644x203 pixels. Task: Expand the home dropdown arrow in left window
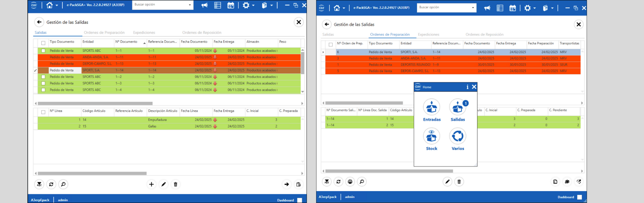point(57,5)
